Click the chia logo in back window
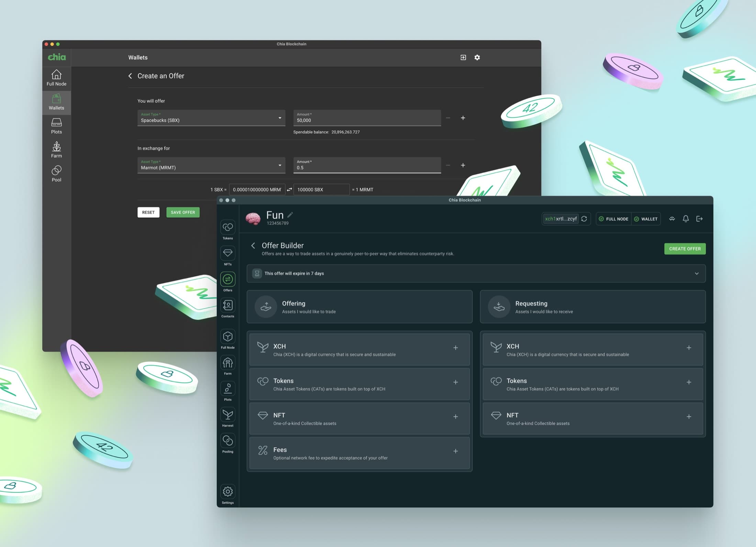Viewport: 756px width, 547px height. click(57, 57)
